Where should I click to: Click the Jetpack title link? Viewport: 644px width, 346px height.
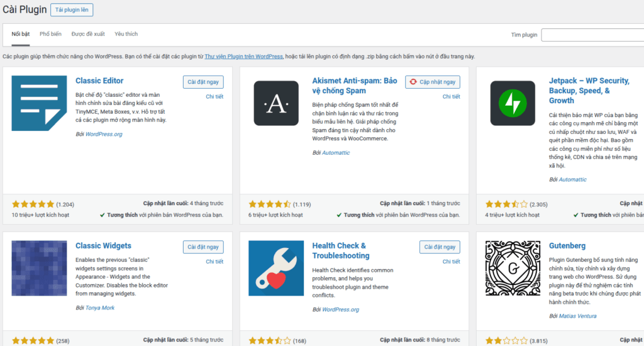(589, 91)
